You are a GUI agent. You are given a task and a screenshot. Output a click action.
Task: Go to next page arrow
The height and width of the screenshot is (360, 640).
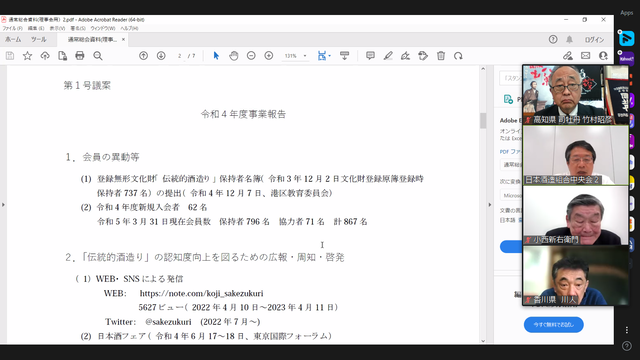click(161, 56)
